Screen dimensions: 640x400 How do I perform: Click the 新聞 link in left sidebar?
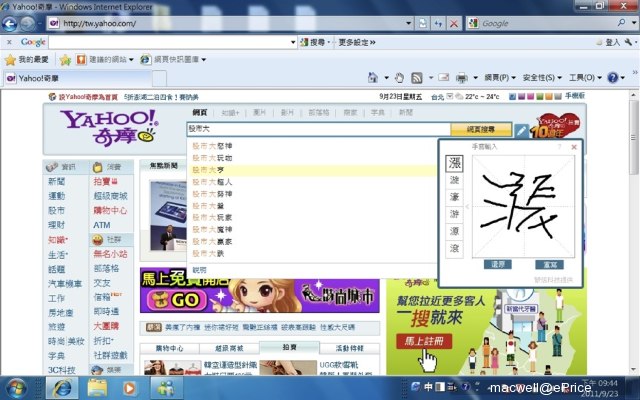pyautogui.click(x=57, y=181)
